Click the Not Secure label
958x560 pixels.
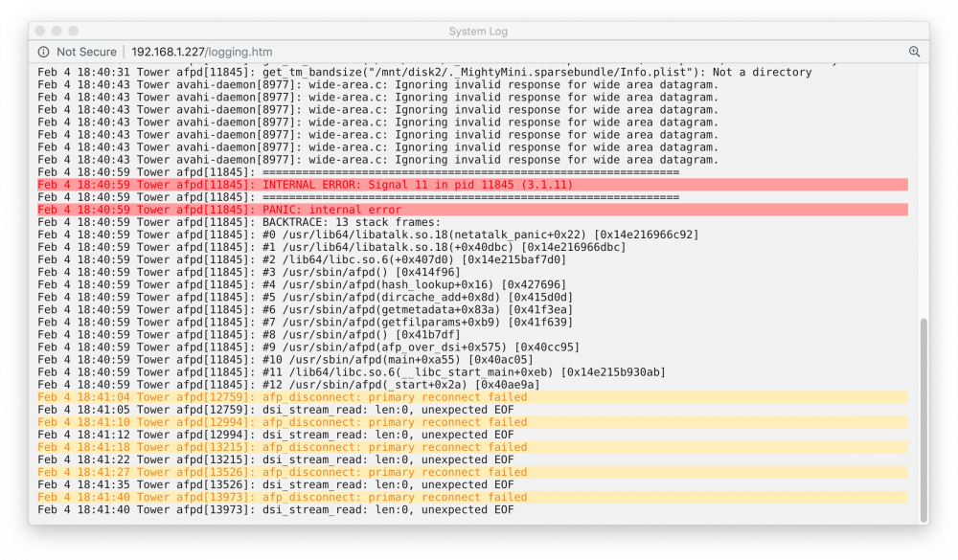[x=86, y=52]
